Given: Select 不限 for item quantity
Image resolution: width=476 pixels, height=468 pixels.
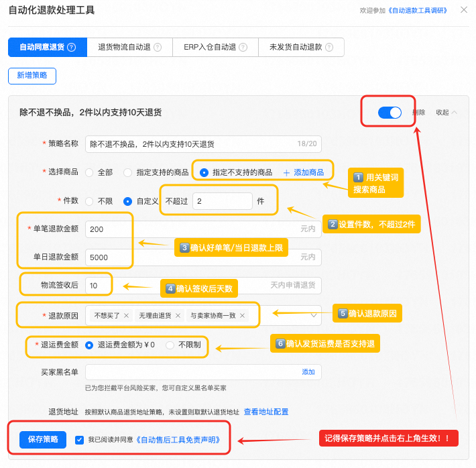Looking at the screenshot, I should click(89, 200).
